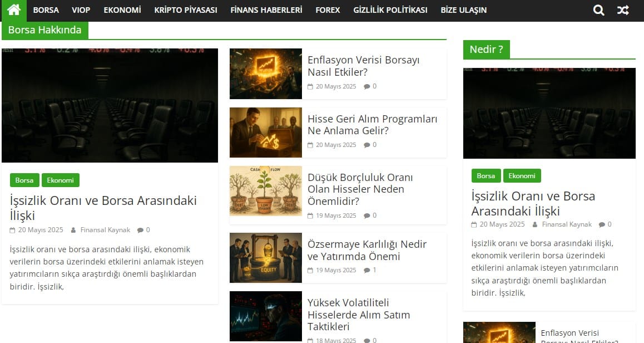The height and width of the screenshot is (343, 644).
Task: Click calendar icon next to Hisse Geri Alım date
Action: pyautogui.click(x=310, y=145)
